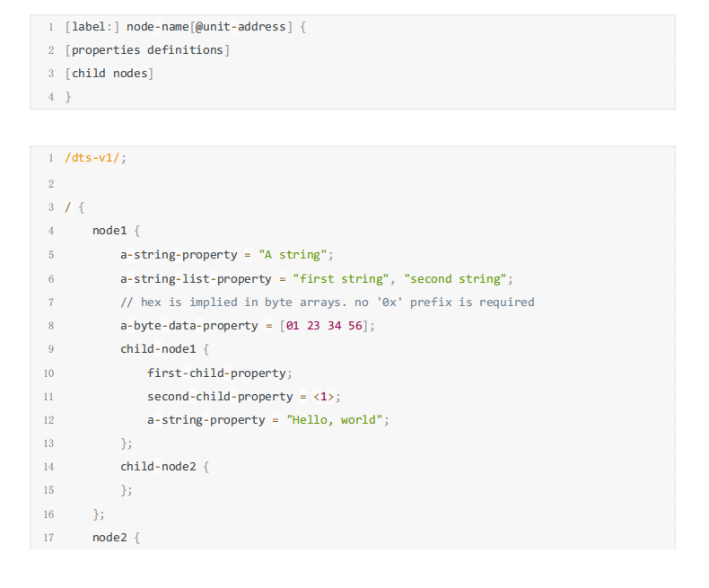Click the "child-node2" node name

click(x=158, y=467)
